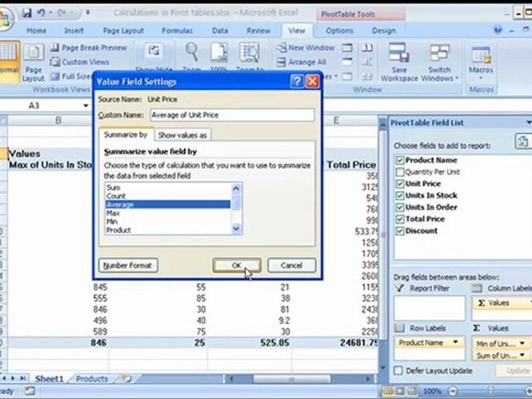Click macro record icon in status bar
Image resolution: width=532 pixels, height=399 pixels.
point(29,391)
